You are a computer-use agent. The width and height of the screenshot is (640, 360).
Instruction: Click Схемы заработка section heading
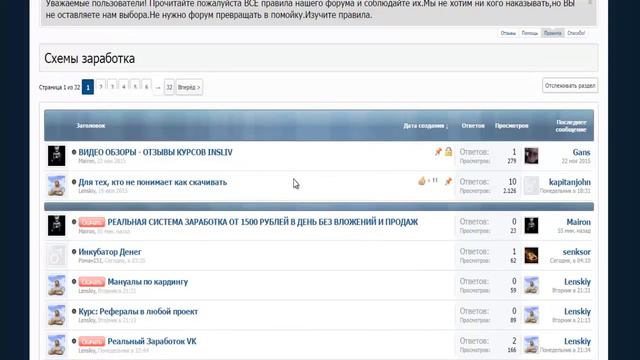[x=89, y=58]
